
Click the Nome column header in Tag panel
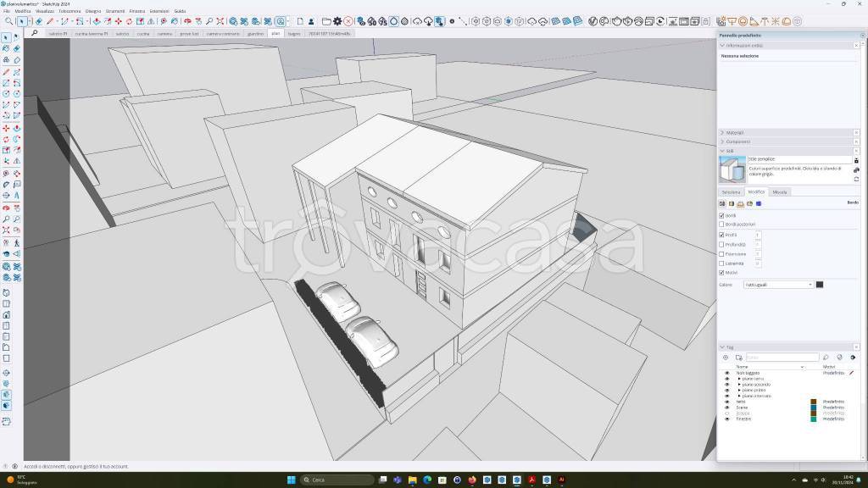point(743,367)
